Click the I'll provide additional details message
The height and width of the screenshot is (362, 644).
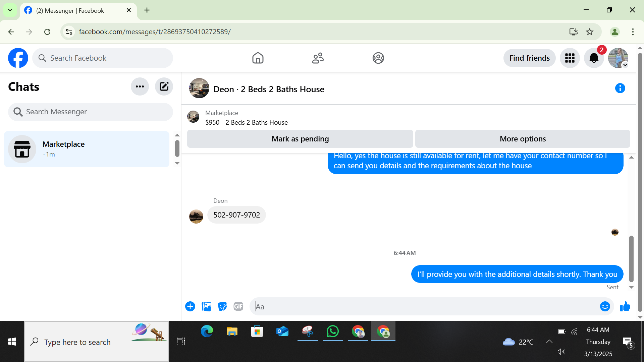pos(517,274)
